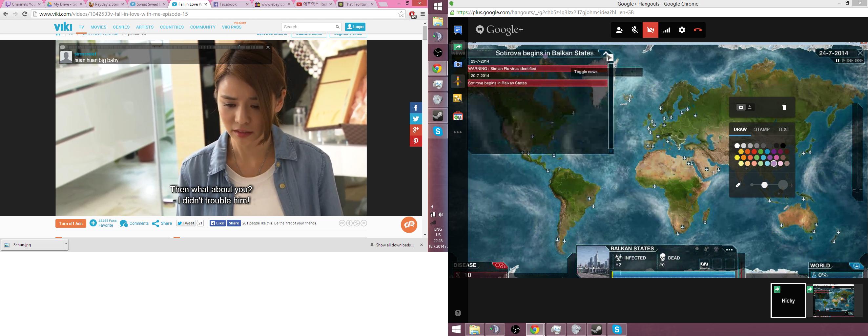Select Nicky's participant thumbnail
Screen dimensions: 868x336
pyautogui.click(x=788, y=301)
